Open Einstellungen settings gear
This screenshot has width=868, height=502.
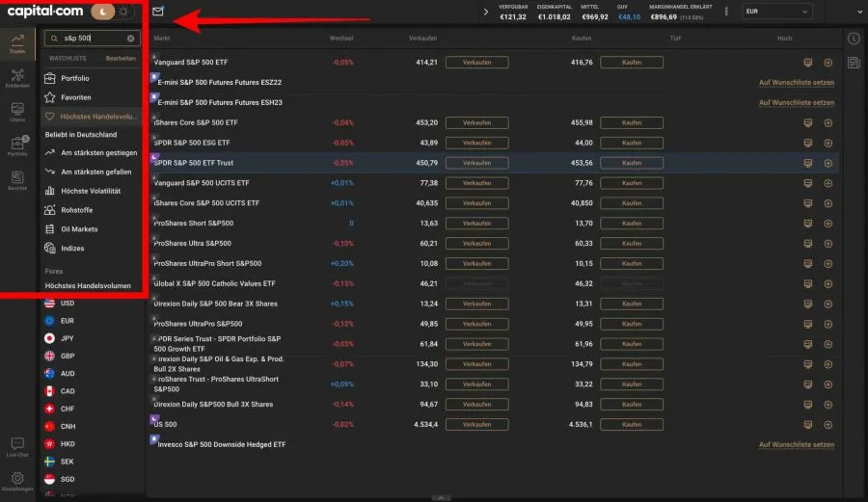click(17, 481)
